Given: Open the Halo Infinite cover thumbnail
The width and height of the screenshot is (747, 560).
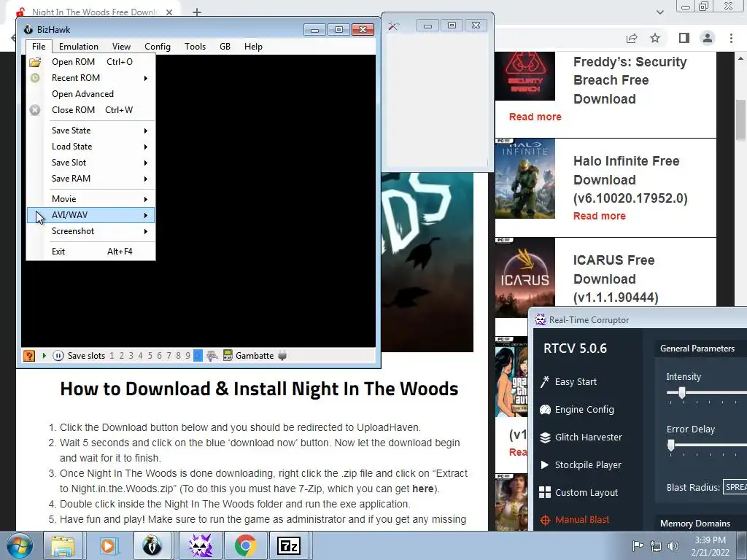Looking at the screenshot, I should coord(525,179).
